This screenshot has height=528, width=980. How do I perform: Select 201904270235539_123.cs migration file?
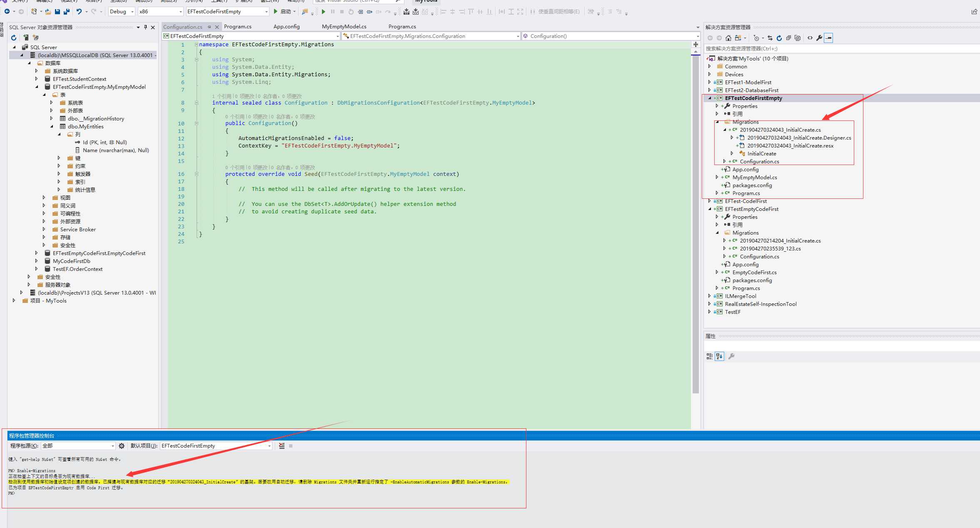click(x=770, y=249)
